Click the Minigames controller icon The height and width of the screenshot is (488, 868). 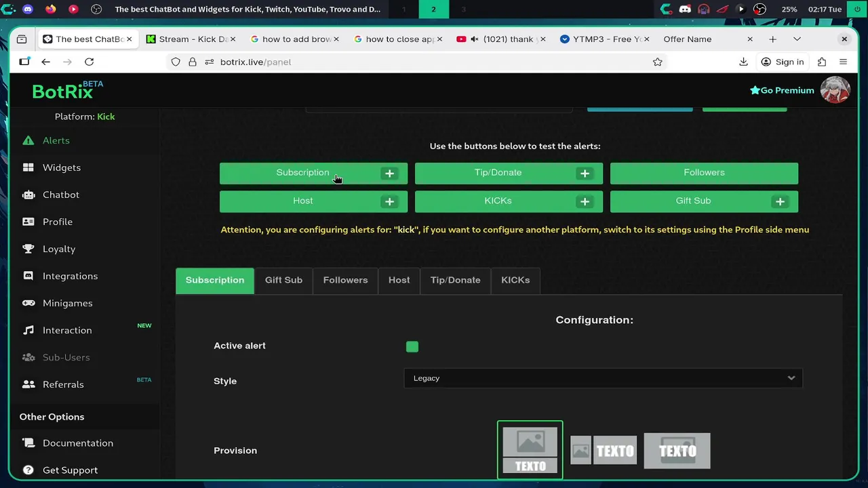[28, 303]
